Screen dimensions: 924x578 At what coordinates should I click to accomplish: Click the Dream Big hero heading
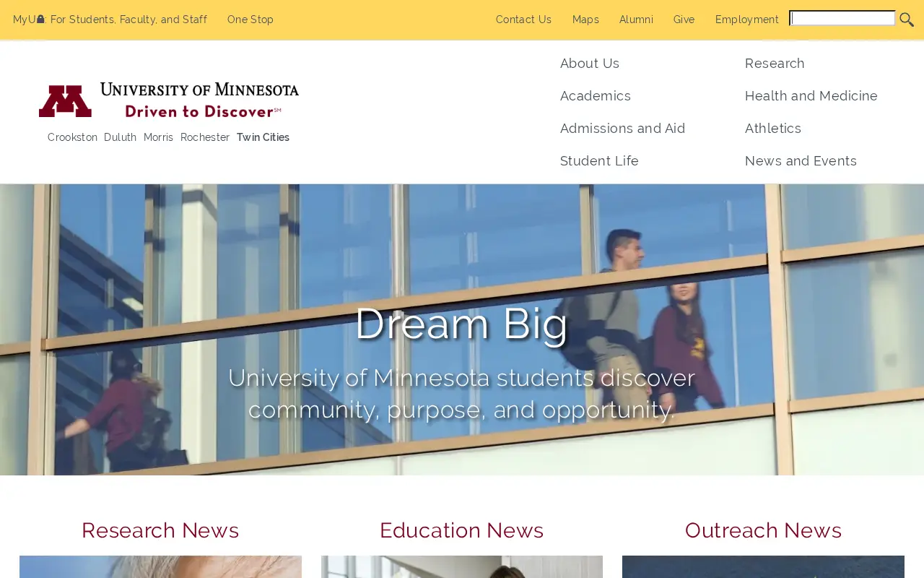[x=462, y=323]
